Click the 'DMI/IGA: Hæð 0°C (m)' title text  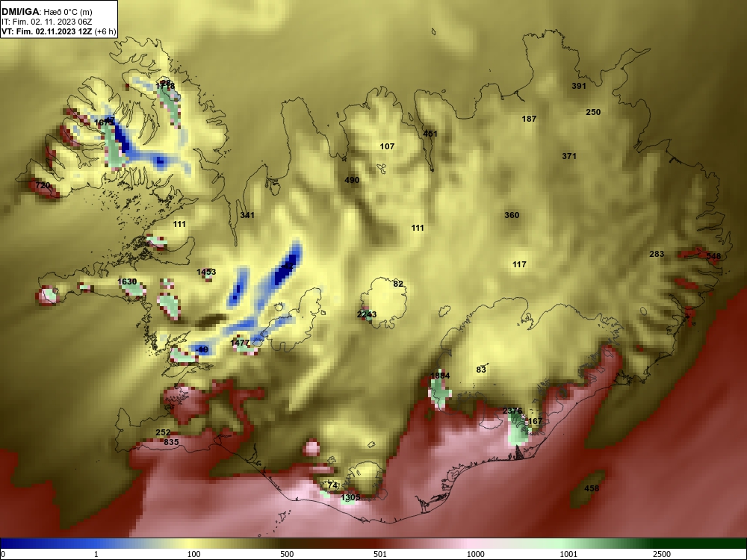point(46,12)
